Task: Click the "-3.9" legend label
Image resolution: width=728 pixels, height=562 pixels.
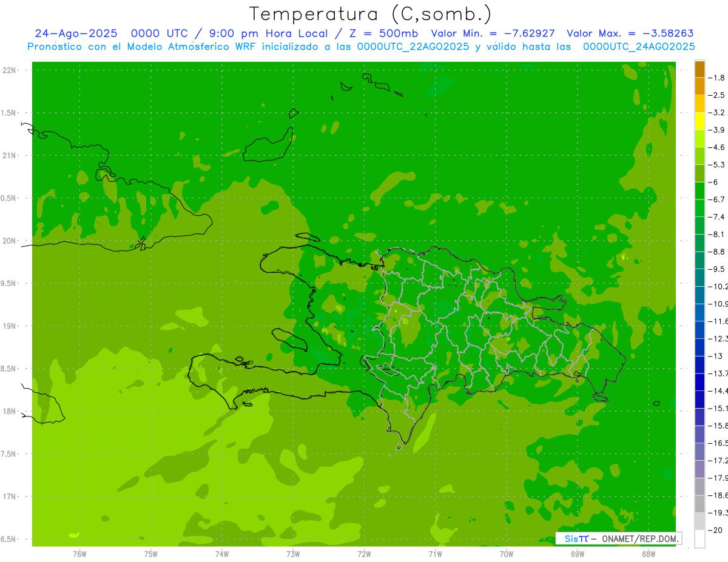Action: pos(718,130)
